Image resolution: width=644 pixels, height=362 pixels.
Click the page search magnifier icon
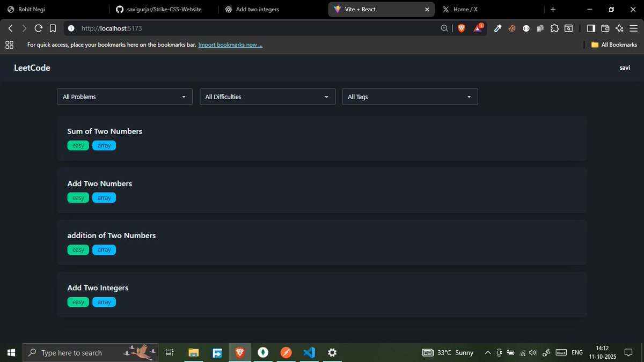(444, 28)
